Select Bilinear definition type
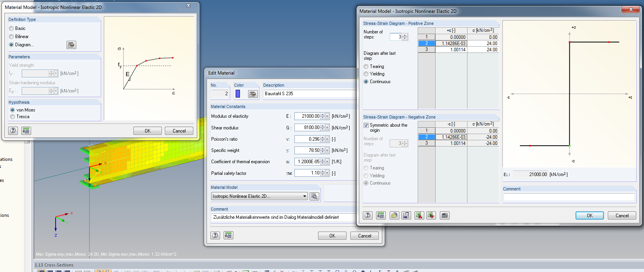The height and width of the screenshot is (272, 644). click(x=11, y=37)
